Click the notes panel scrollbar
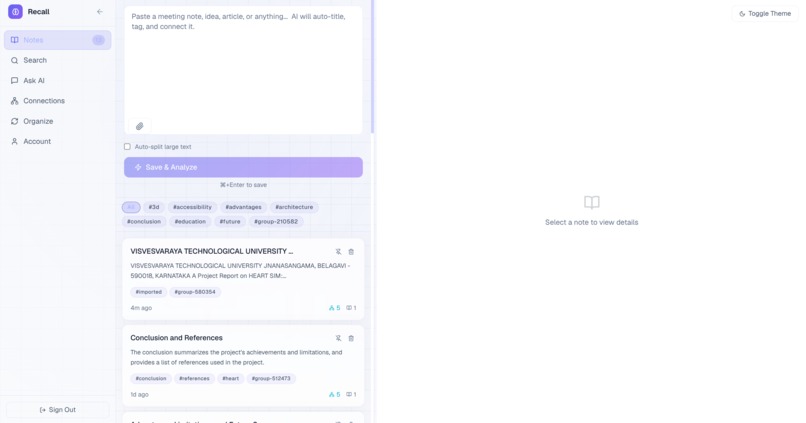This screenshot has height=423, width=806. [x=372, y=67]
